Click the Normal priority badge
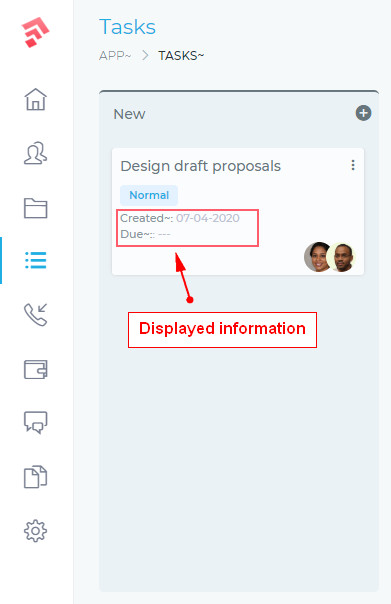 149,195
